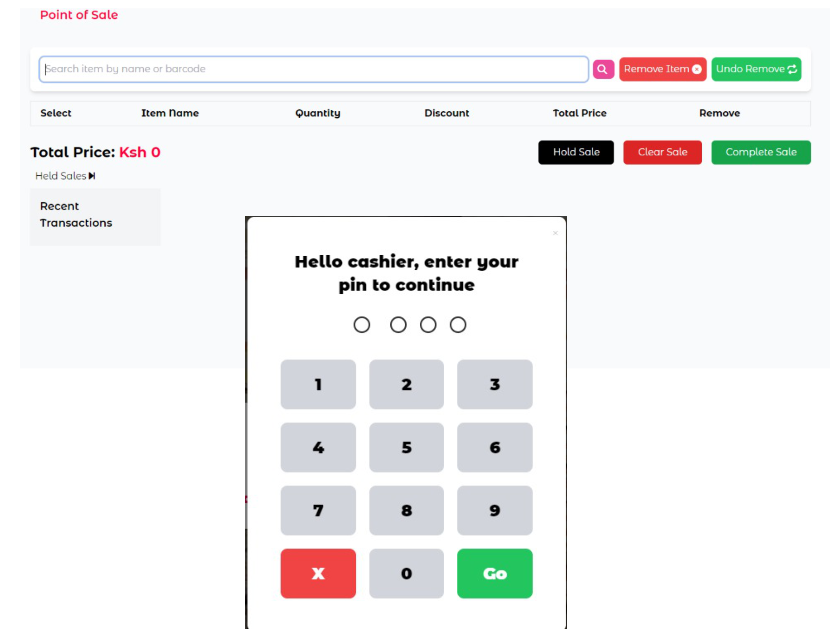
Task: Toggle digit 1 on PIN pad
Action: [x=317, y=384]
